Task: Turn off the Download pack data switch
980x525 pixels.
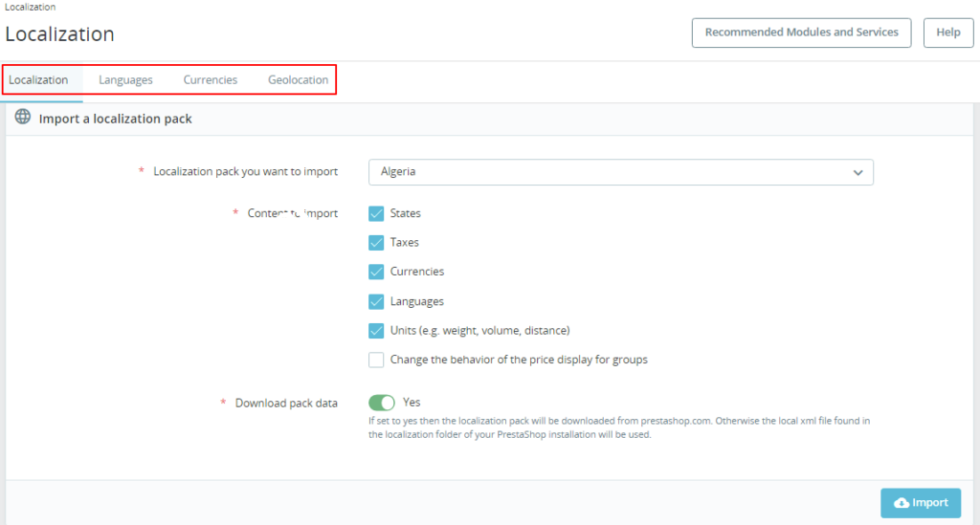Action: [382, 403]
